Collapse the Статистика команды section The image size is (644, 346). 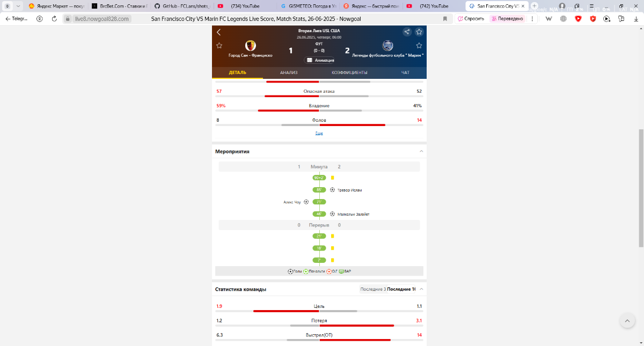(x=421, y=289)
